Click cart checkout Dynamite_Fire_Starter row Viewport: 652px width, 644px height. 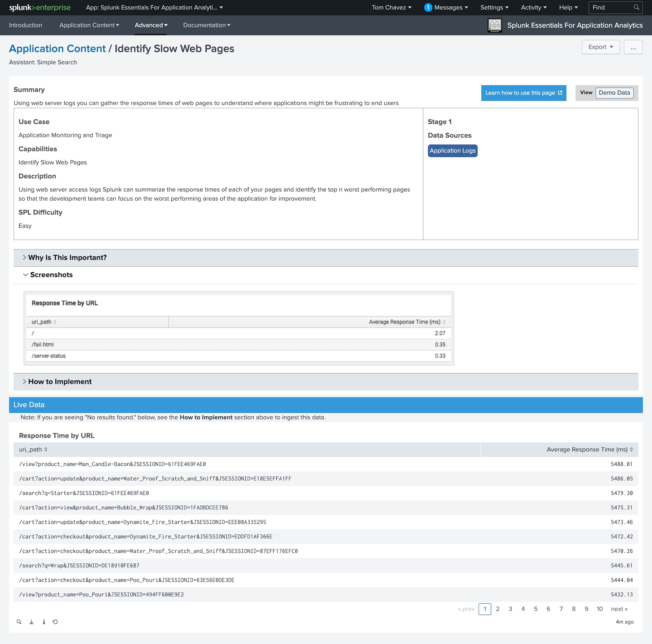coord(326,537)
